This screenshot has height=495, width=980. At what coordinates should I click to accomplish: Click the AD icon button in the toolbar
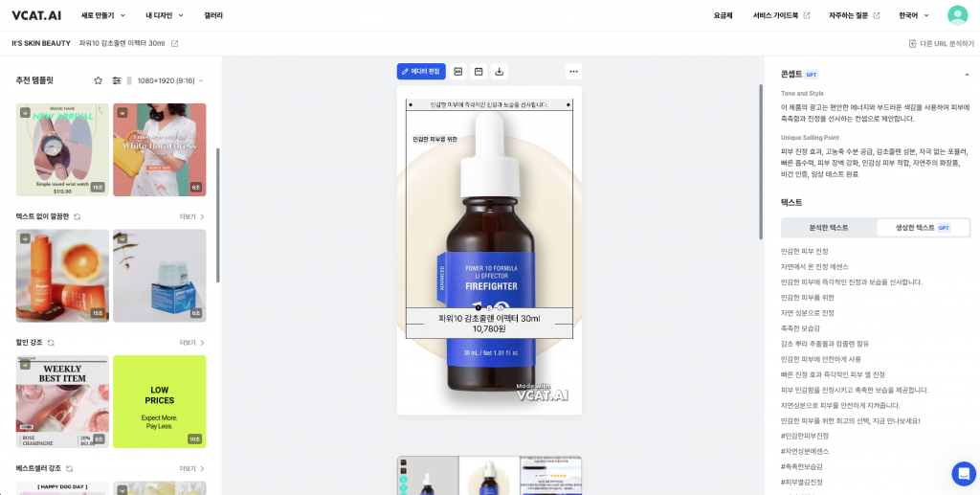click(x=458, y=71)
